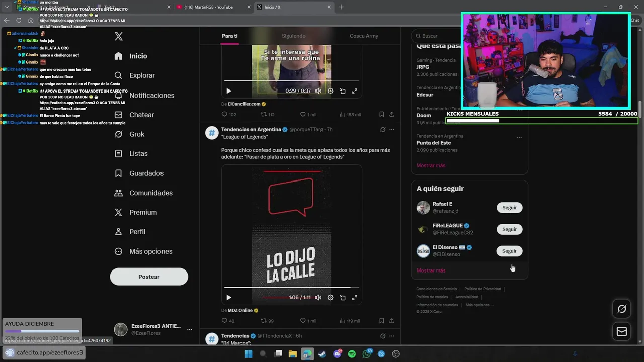Open Política de Privacidad link

[482, 289]
